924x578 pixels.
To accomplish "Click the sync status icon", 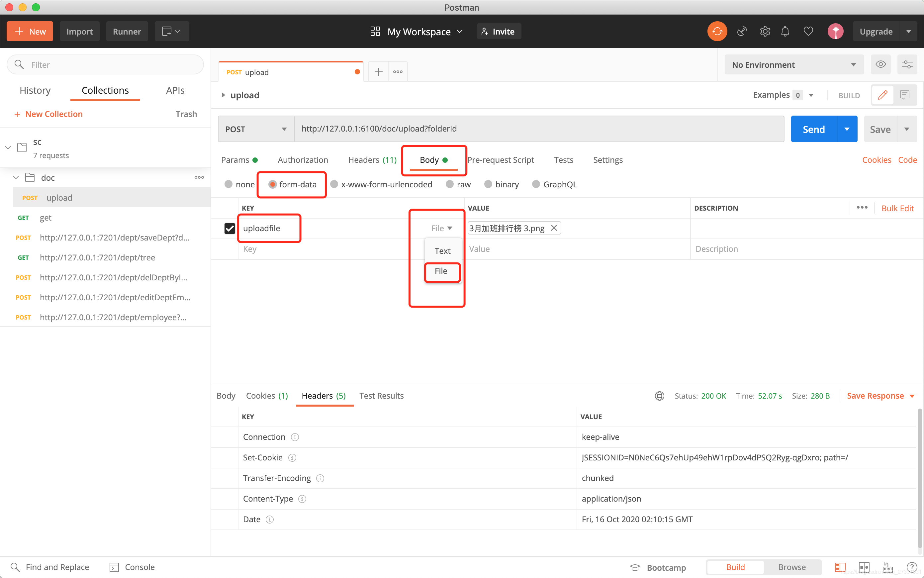I will pos(717,31).
